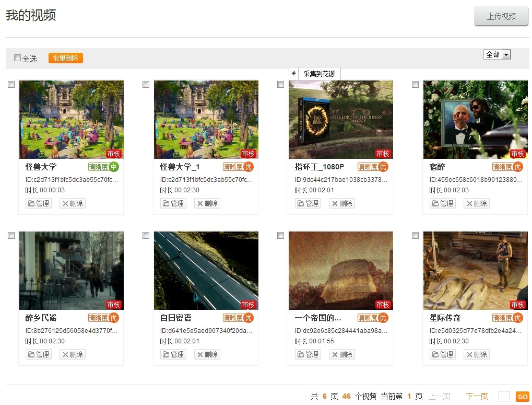Focus the page number input field
The height and width of the screenshot is (405, 532).
pyautogui.click(x=504, y=396)
